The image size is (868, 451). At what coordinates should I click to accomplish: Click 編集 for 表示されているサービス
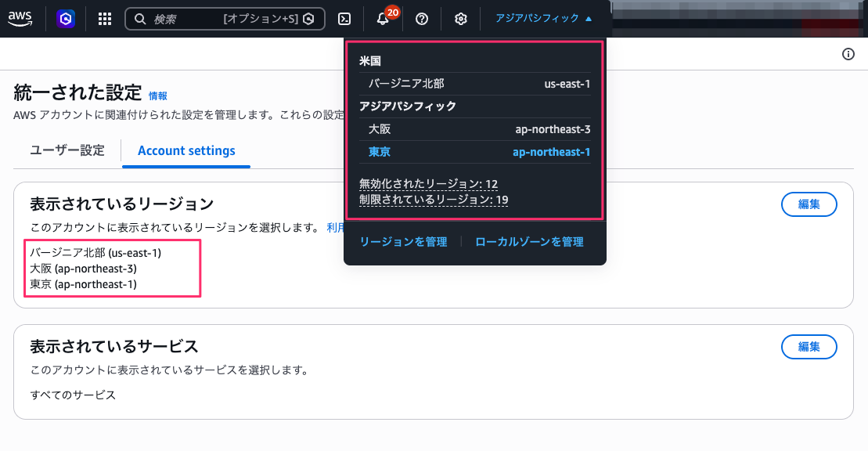(809, 347)
